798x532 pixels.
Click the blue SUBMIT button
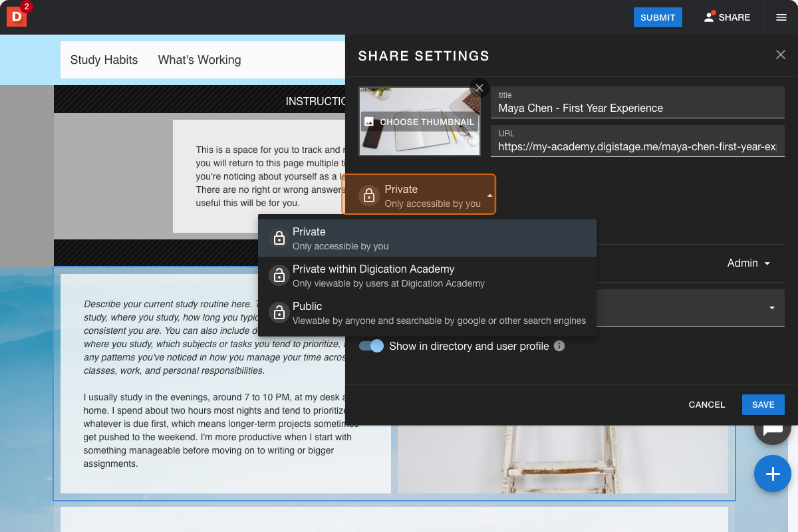coord(658,17)
